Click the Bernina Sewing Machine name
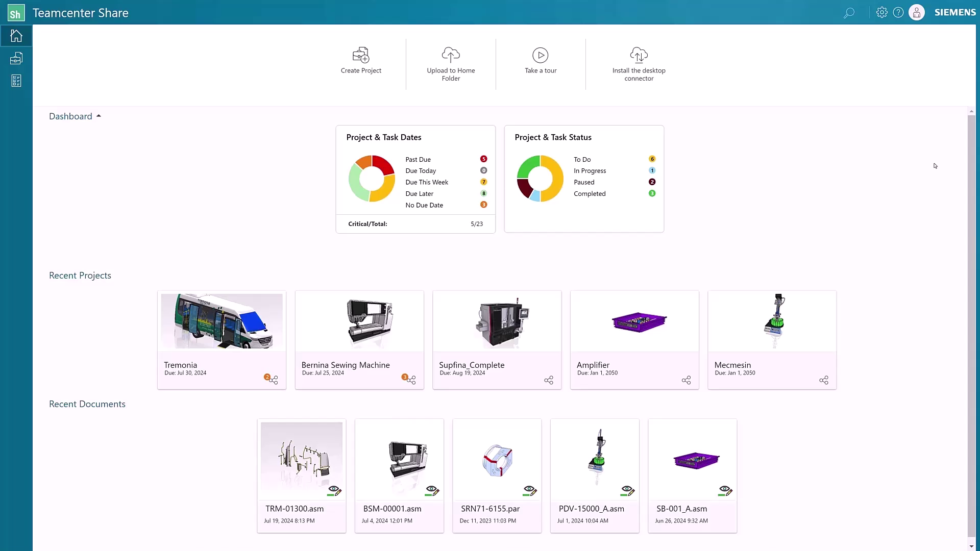 [x=346, y=365]
